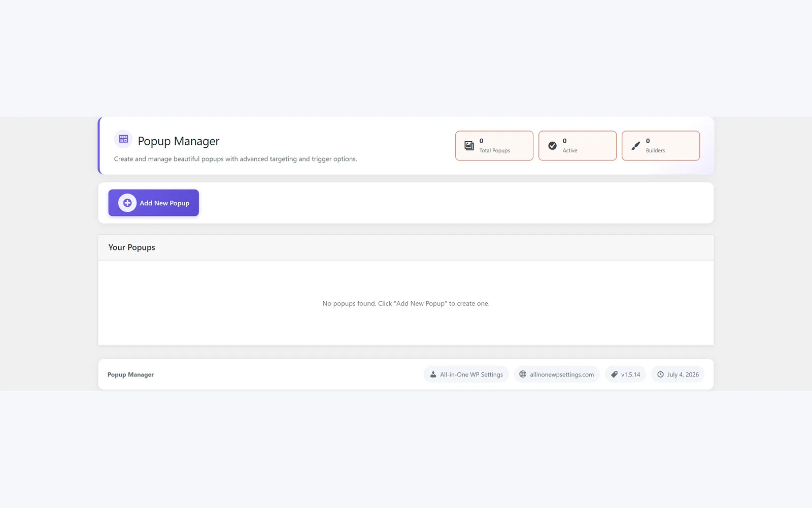
Task: Click the globe icon beside allinonewpsettings.com
Action: pyautogui.click(x=523, y=374)
